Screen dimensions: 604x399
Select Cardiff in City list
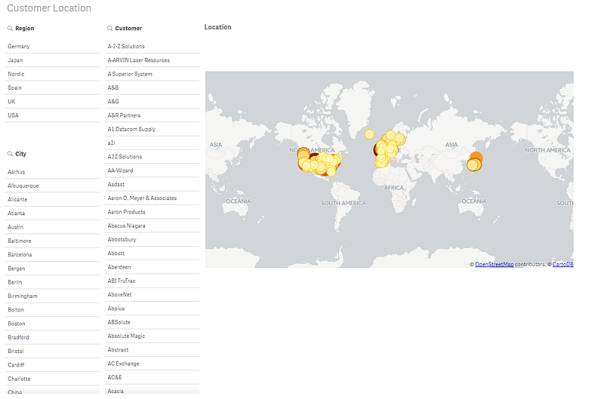52,365
